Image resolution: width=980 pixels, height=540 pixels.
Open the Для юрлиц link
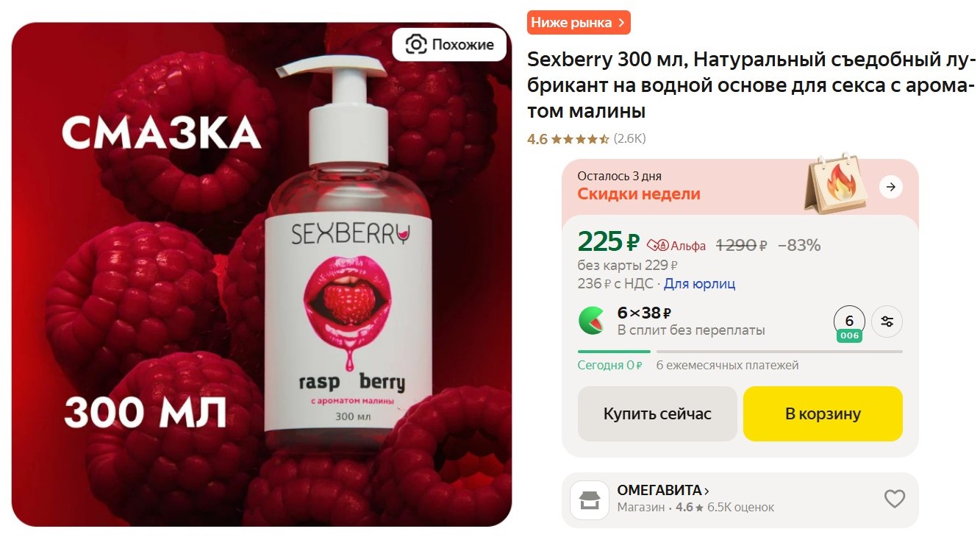(699, 284)
